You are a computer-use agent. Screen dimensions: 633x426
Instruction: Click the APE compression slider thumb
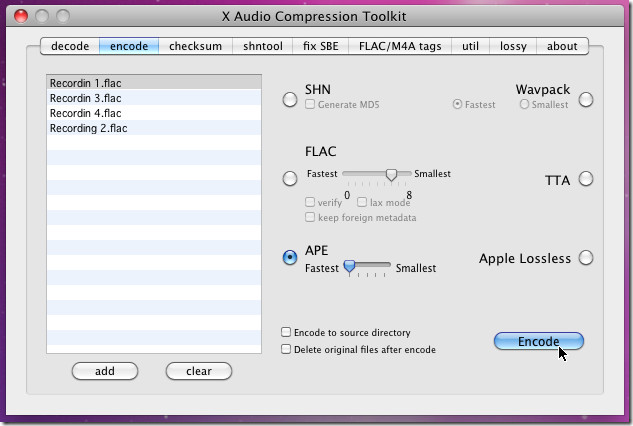pyautogui.click(x=349, y=267)
